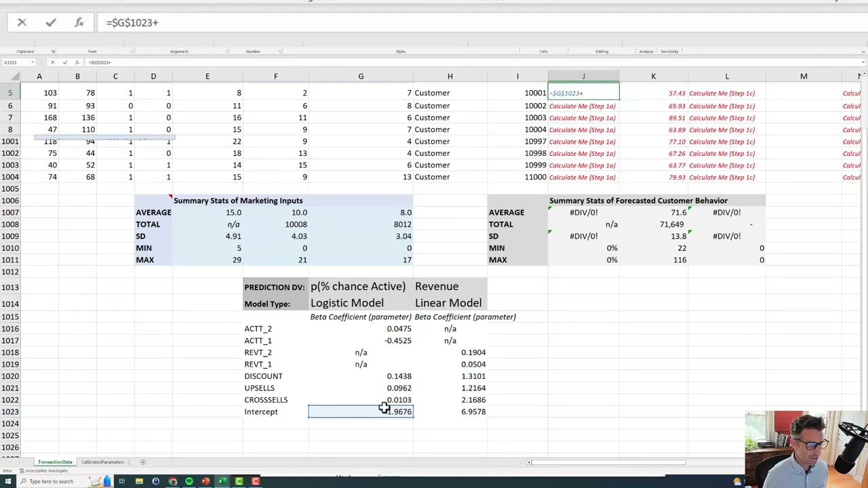Screen dimensions: 868x488
Task: Open PowerPoint from the taskbar
Action: pos(205,481)
